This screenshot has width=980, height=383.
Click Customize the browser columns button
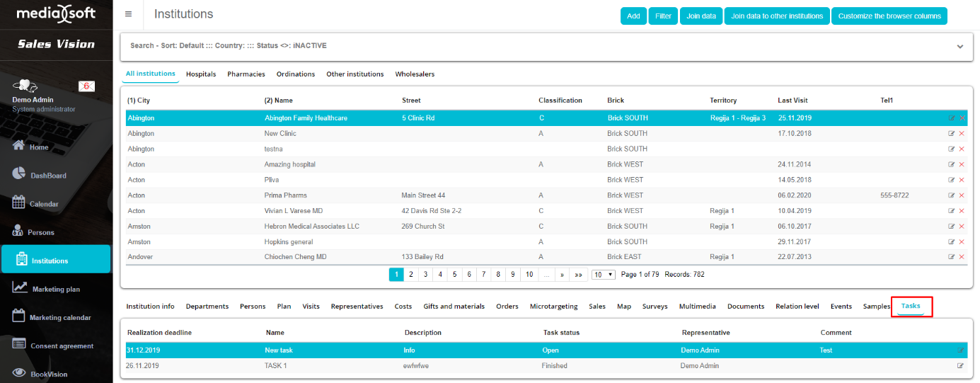[889, 16]
